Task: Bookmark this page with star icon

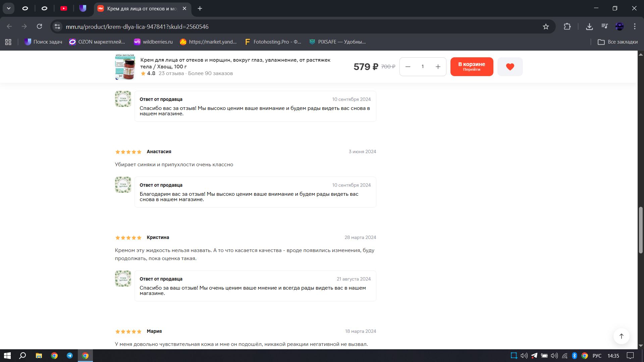Action: pos(546,26)
